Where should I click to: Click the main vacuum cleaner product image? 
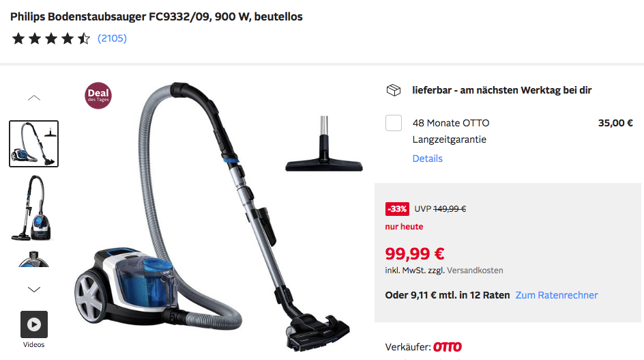tap(212, 217)
